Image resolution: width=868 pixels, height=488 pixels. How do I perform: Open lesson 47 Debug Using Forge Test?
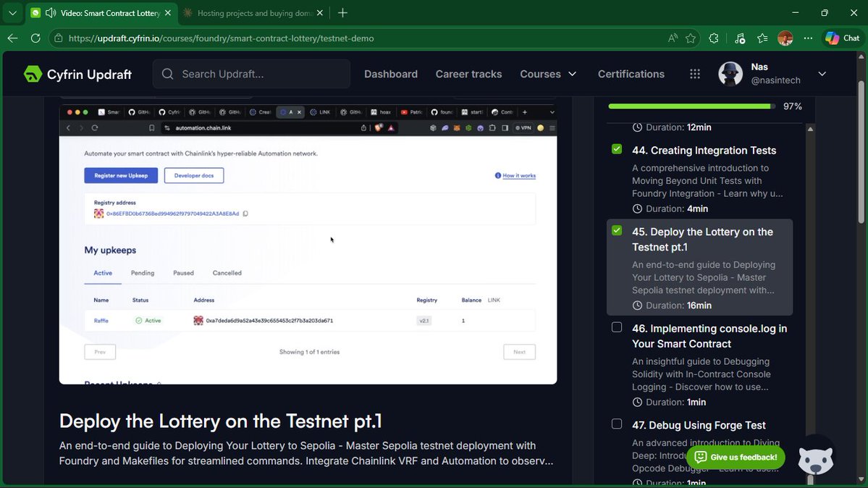point(699,426)
